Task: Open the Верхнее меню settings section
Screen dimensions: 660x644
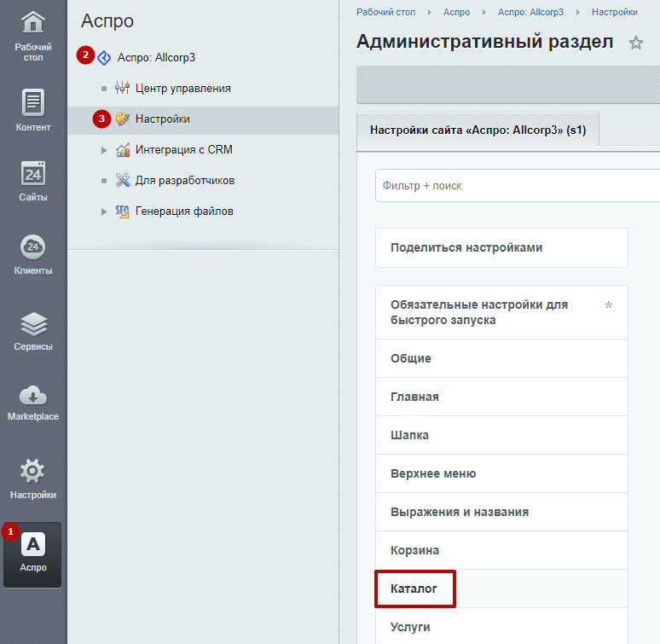Action: click(501, 473)
